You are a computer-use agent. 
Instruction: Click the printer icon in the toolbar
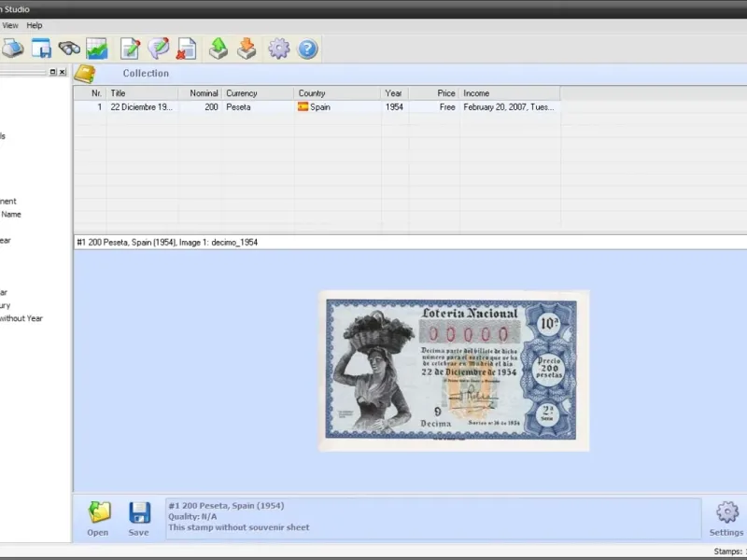(x=13, y=49)
